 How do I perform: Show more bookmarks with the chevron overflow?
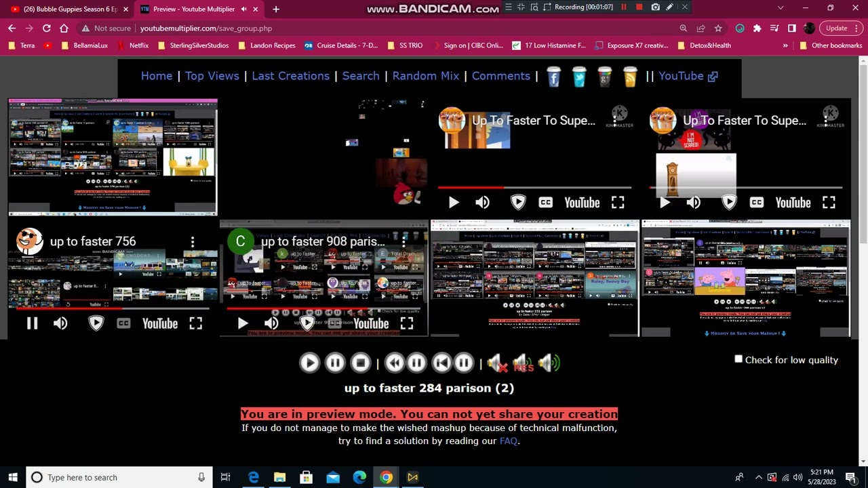785,45
